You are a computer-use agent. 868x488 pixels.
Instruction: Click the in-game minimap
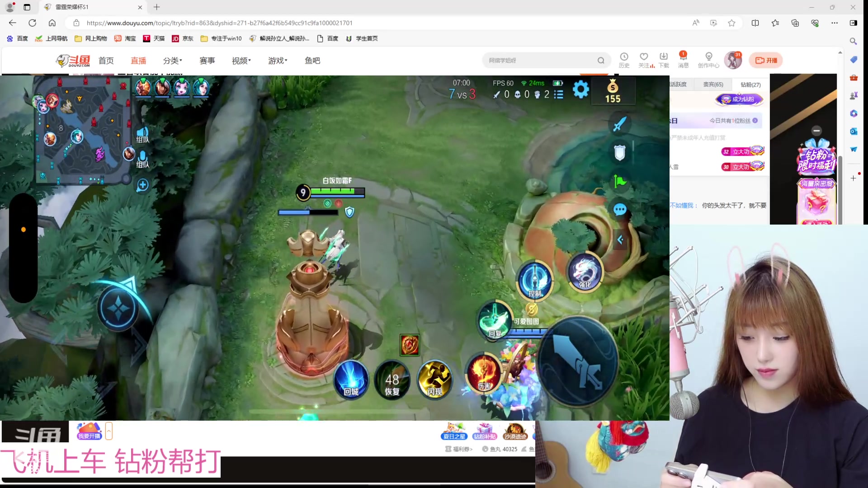[x=82, y=131]
